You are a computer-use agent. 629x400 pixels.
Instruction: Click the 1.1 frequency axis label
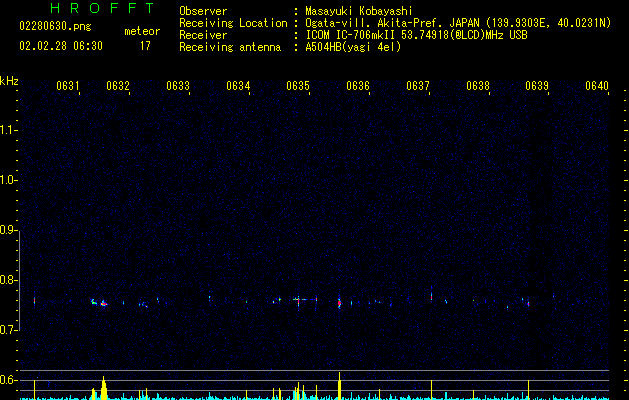pos(8,130)
